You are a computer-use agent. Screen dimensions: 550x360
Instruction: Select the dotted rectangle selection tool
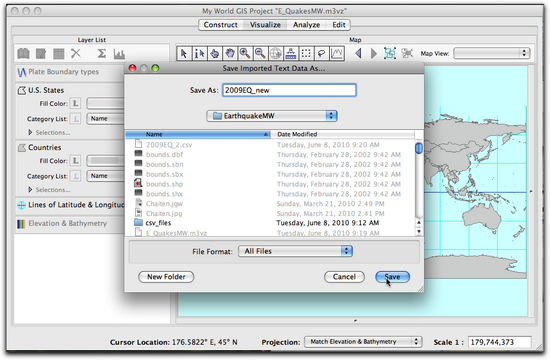coord(306,53)
